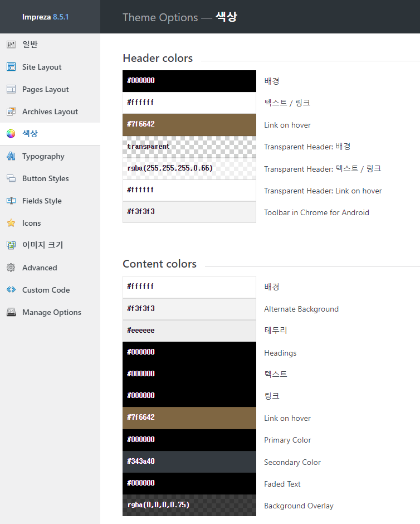Edit Toolbar in Chrome for Android color

click(189, 212)
